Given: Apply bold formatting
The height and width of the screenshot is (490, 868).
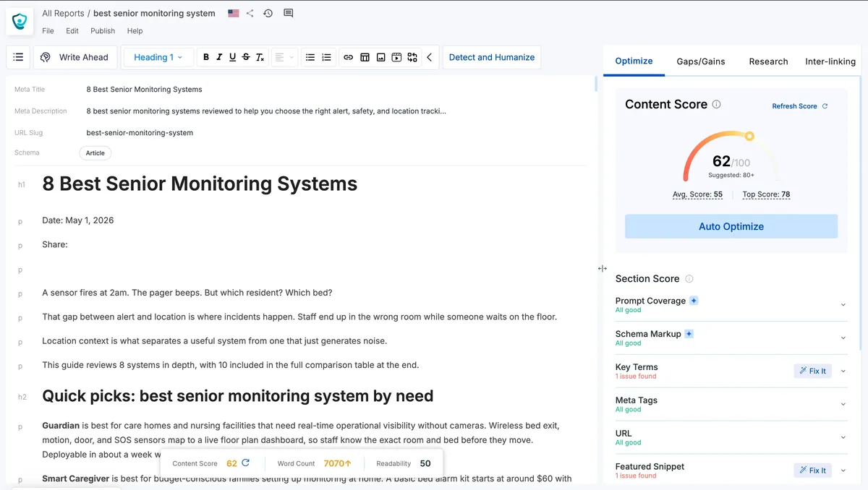Looking at the screenshot, I should [206, 57].
